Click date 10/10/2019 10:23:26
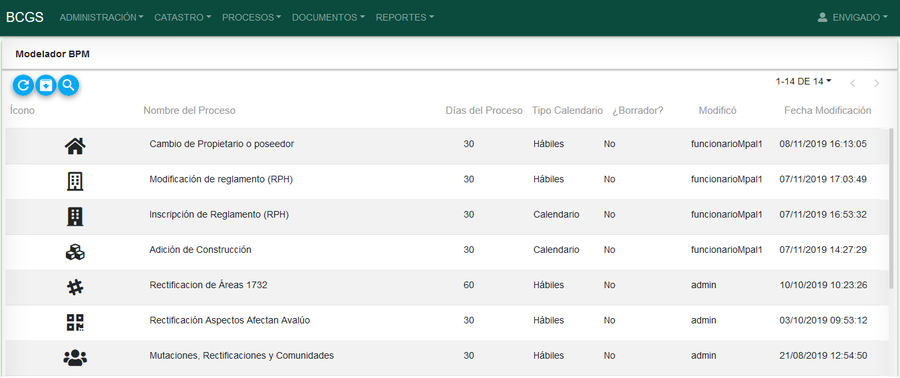 click(x=823, y=285)
